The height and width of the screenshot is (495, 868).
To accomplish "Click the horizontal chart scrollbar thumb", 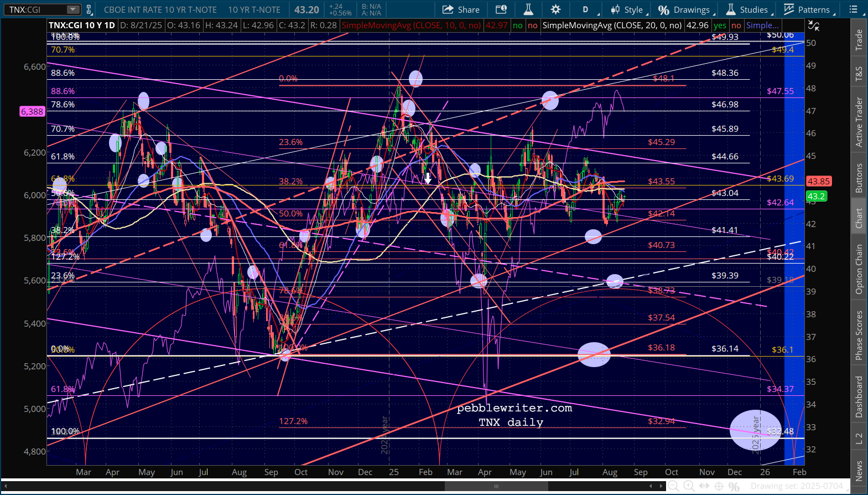I will click(497, 486).
